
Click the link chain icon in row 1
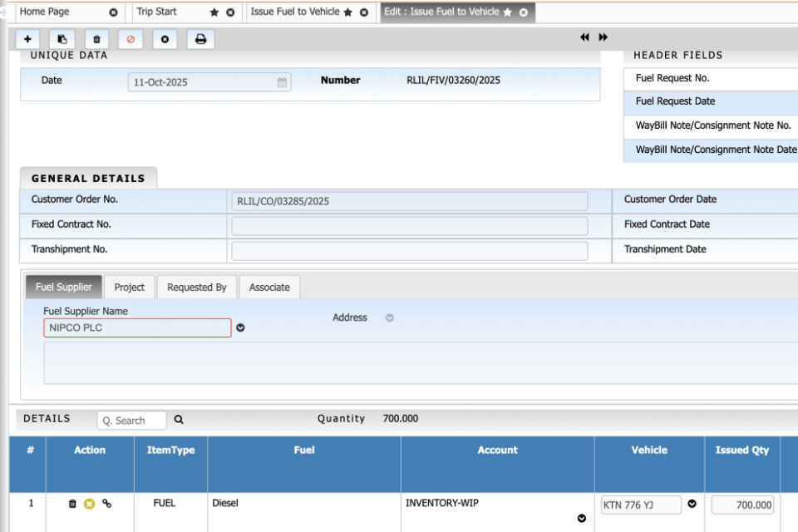click(107, 504)
